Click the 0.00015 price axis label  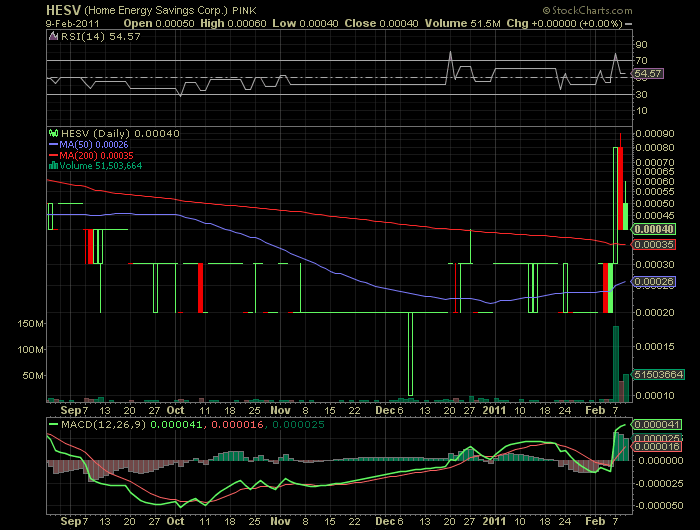654,346
